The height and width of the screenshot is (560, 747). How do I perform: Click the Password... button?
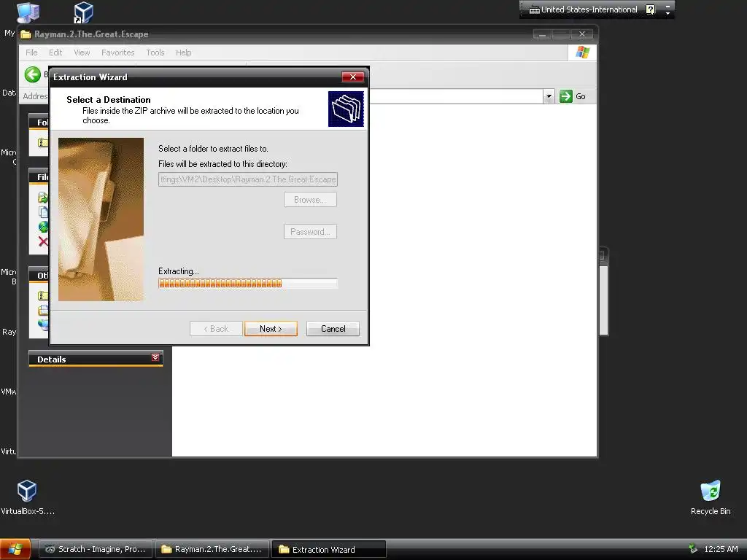(x=310, y=232)
